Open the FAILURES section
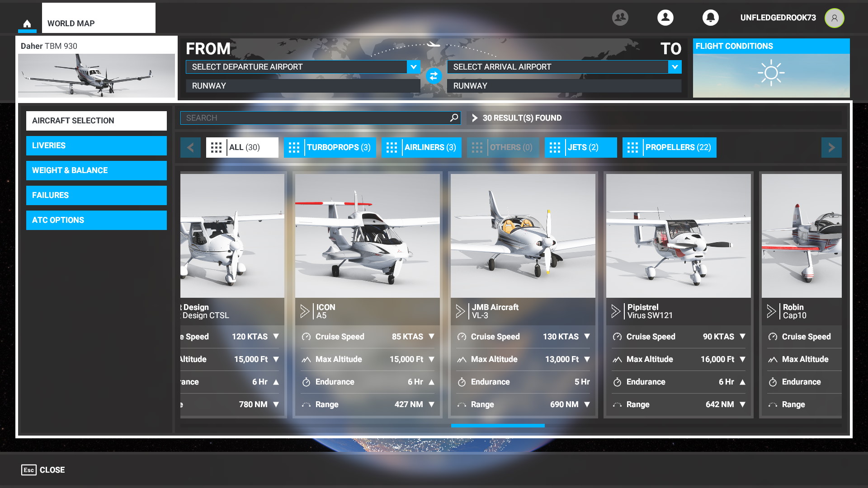 [x=96, y=195]
